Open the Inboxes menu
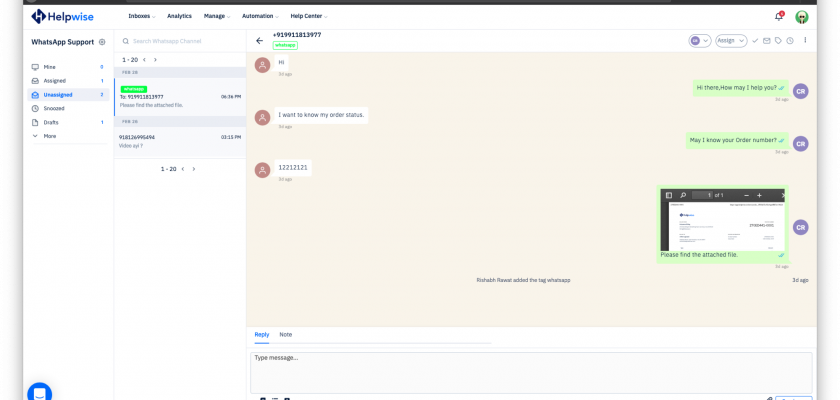The height and width of the screenshot is (400, 840). (142, 16)
